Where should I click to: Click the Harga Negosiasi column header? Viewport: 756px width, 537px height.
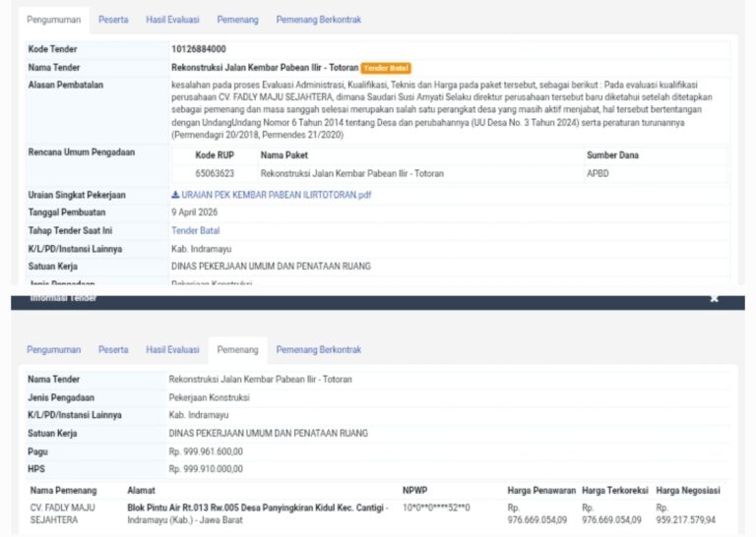coord(687,491)
